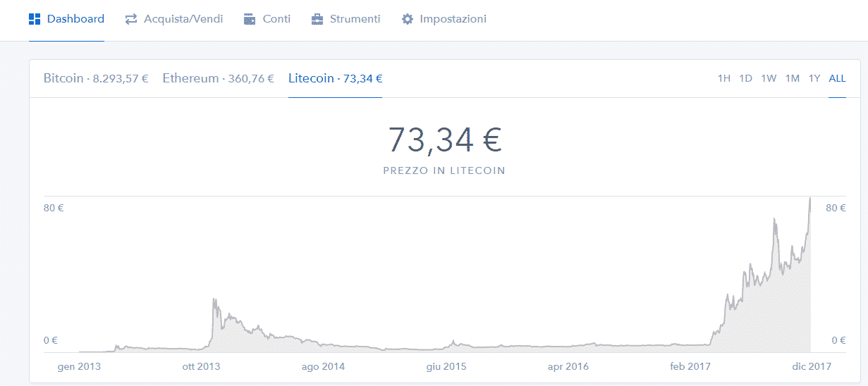Open the Dashboard navigation item
This screenshot has width=868, height=386.
(x=67, y=19)
